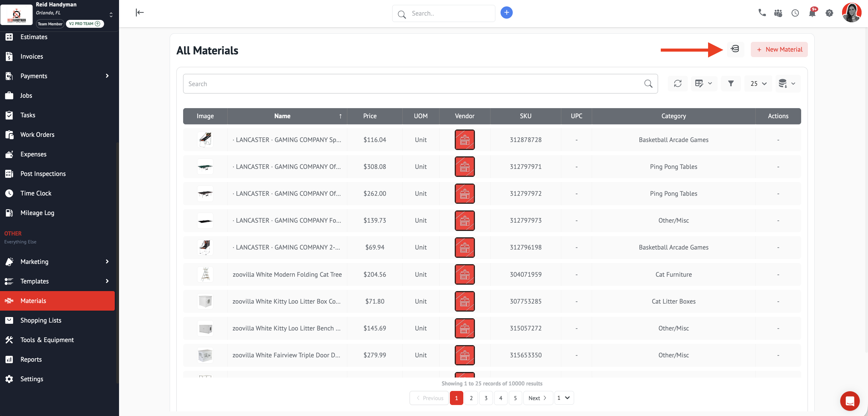Screen dimensions: 868x416
Task: Open Tools & Equipment
Action: pos(57,340)
